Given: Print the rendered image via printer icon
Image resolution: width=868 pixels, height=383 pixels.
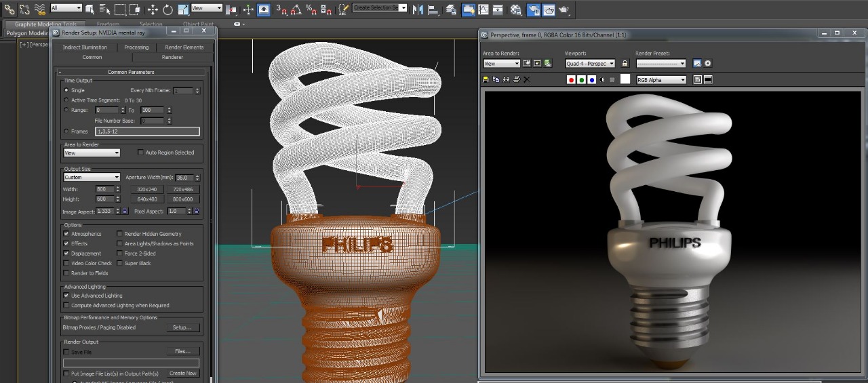Looking at the screenshot, I should 516,79.
